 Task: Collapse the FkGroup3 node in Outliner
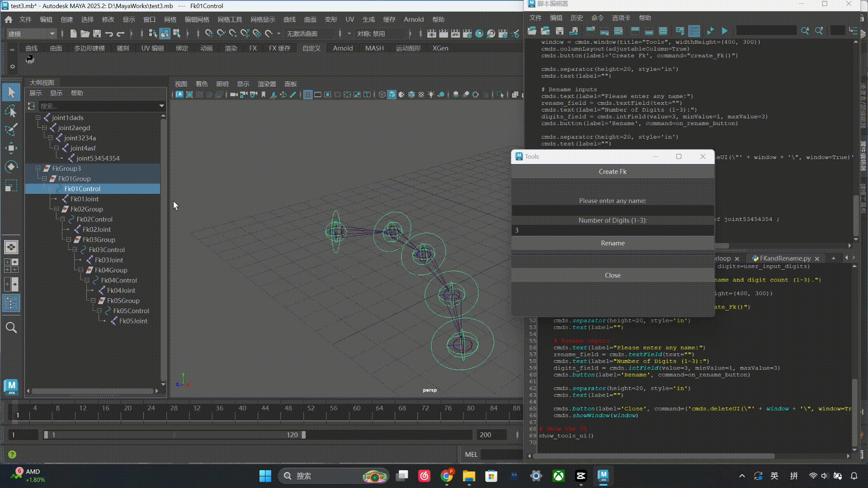tap(38, 168)
